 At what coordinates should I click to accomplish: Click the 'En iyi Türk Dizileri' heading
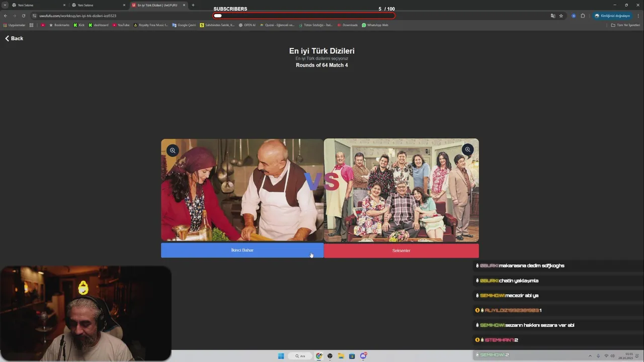[x=322, y=51]
